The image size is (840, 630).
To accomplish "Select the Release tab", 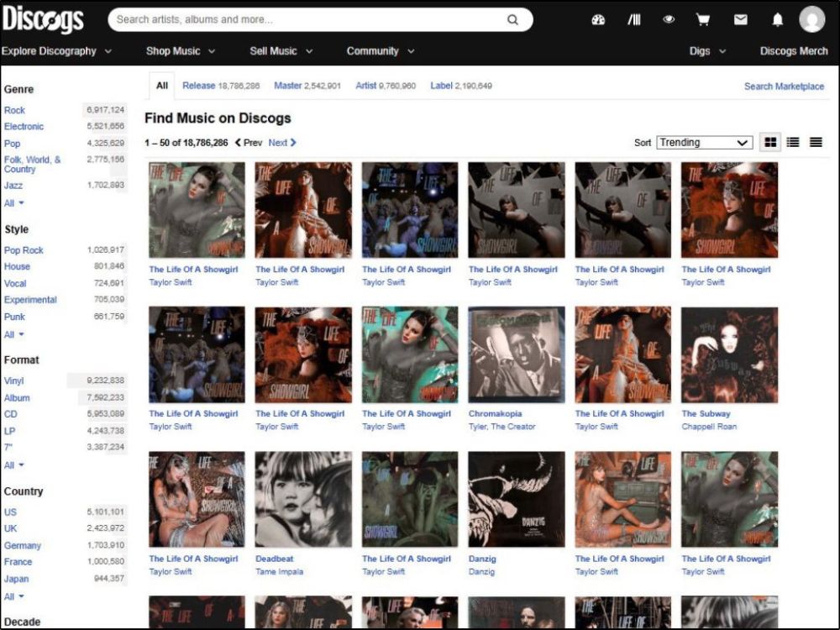I will 221,86.
